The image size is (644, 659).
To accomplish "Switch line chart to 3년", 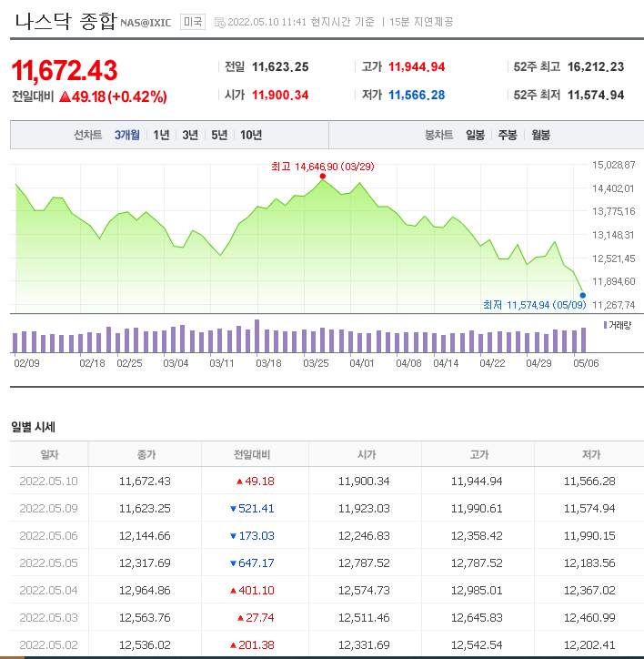I will click(x=190, y=135).
